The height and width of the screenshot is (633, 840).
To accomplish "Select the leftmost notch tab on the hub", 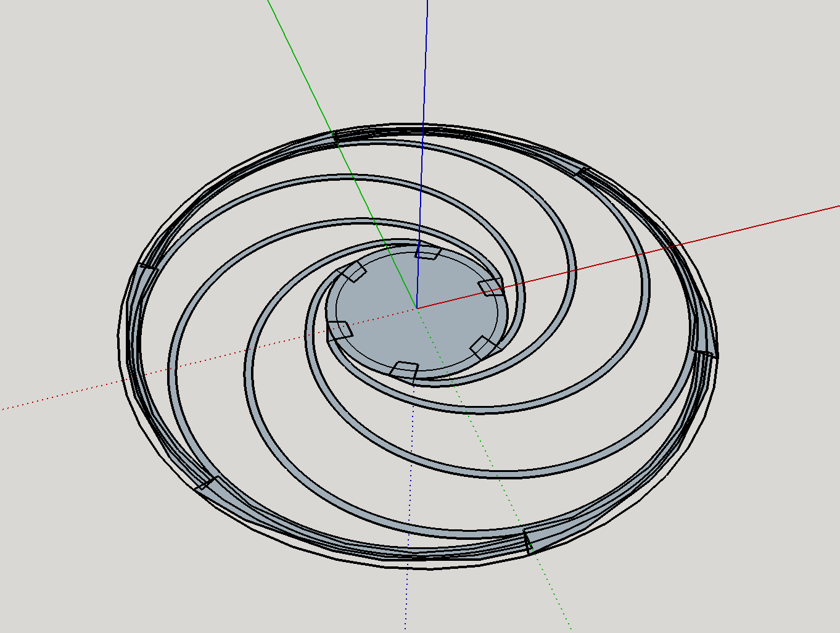I will click(x=339, y=330).
